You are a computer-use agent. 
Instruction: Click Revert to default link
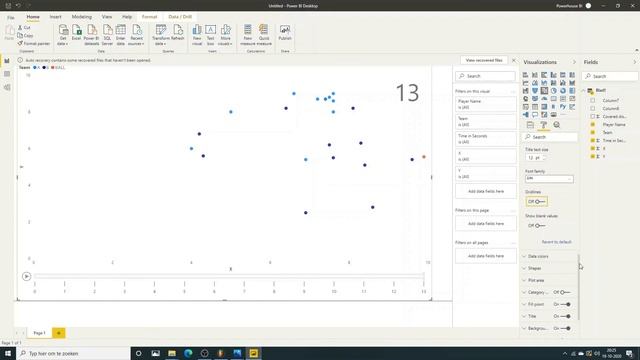556,242
